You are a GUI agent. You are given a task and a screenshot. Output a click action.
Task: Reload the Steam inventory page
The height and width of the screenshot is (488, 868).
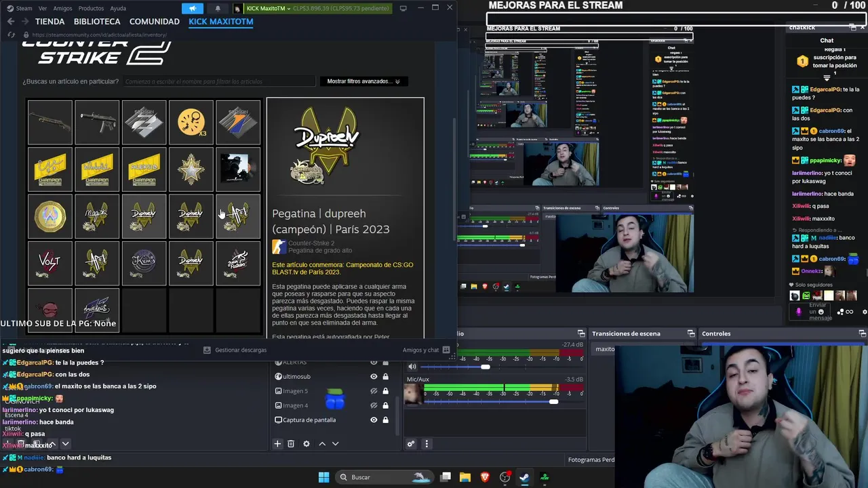coord(10,35)
